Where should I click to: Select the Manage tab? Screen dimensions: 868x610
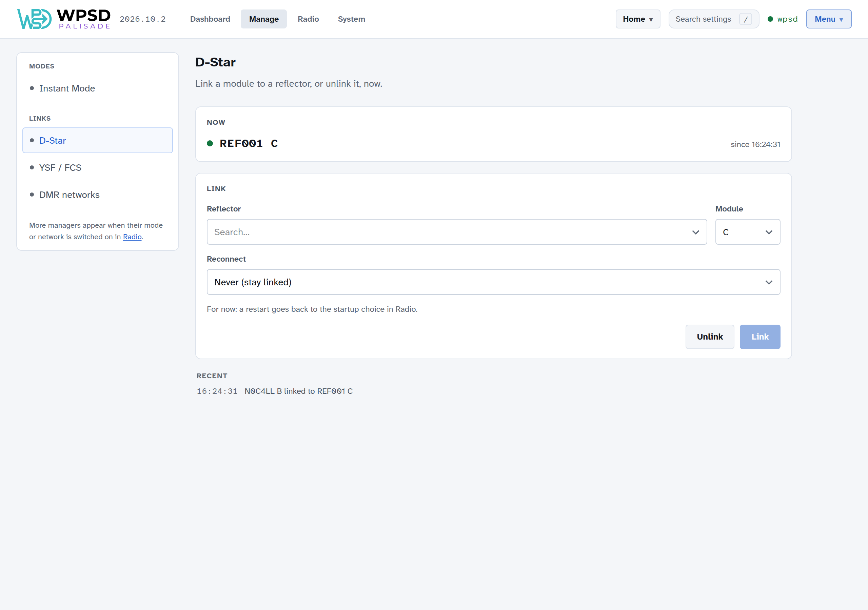(x=263, y=19)
